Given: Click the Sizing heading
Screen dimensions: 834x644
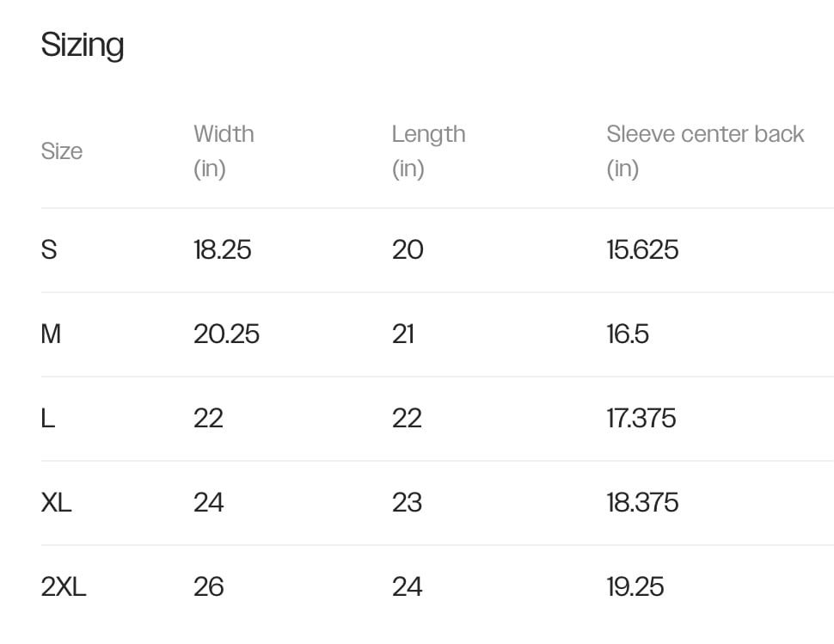Looking at the screenshot, I should tap(83, 45).
